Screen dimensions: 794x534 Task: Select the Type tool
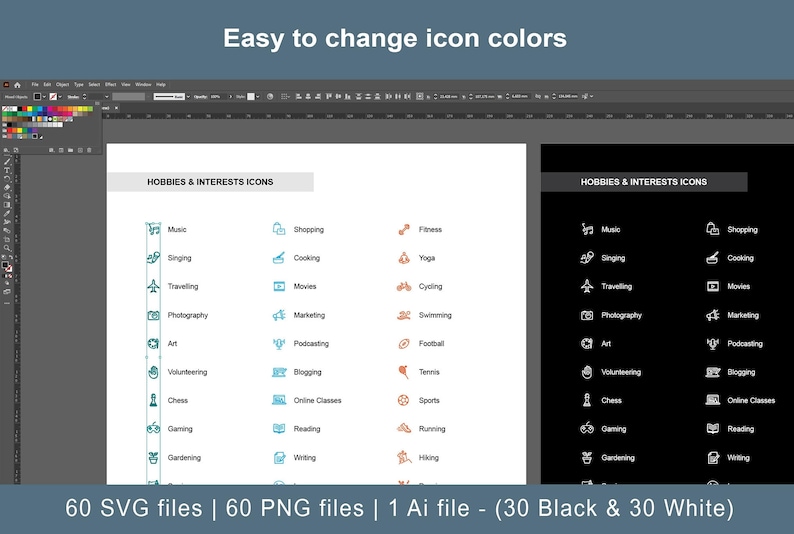(x=7, y=171)
